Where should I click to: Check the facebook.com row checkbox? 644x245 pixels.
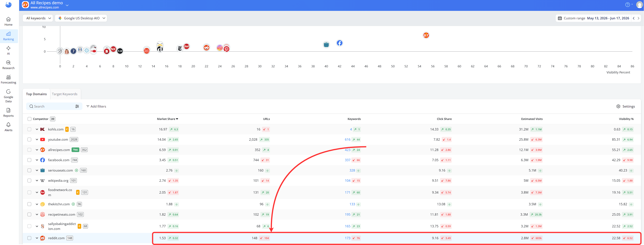30,160
